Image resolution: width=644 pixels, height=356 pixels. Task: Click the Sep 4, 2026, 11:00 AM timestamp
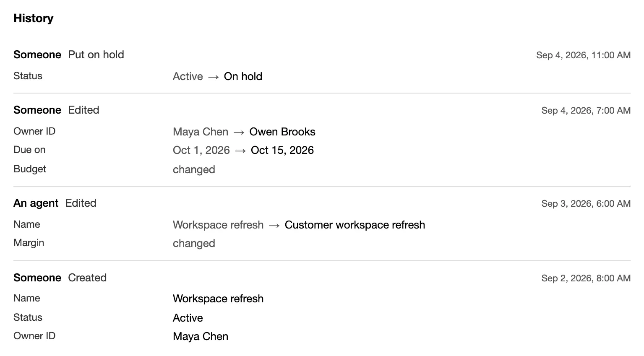coord(583,55)
